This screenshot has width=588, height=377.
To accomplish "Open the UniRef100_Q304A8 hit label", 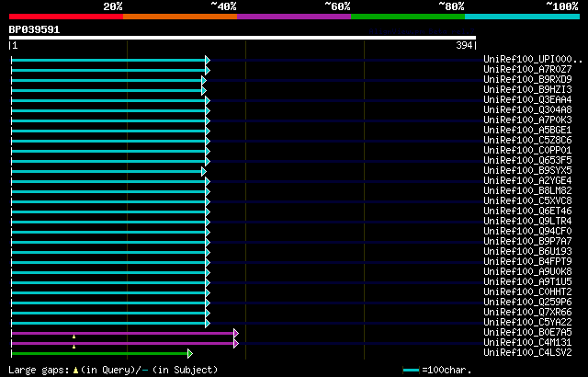I will tap(527, 110).
